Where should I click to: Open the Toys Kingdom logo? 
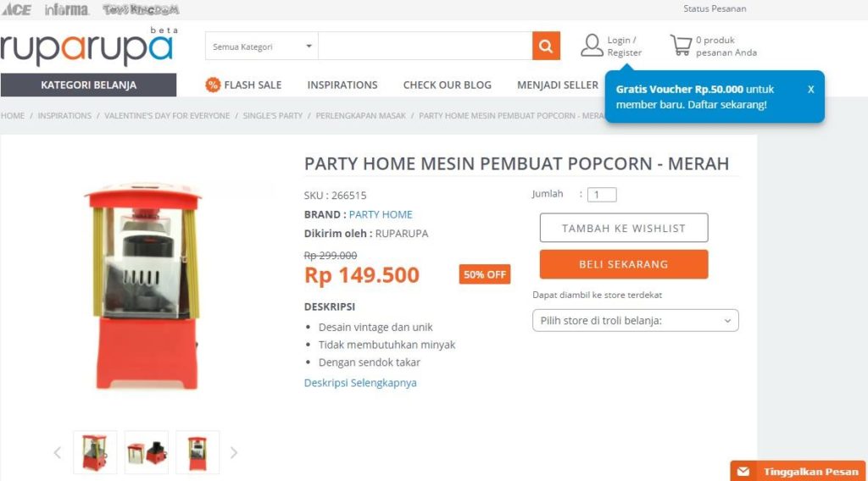tap(141, 10)
